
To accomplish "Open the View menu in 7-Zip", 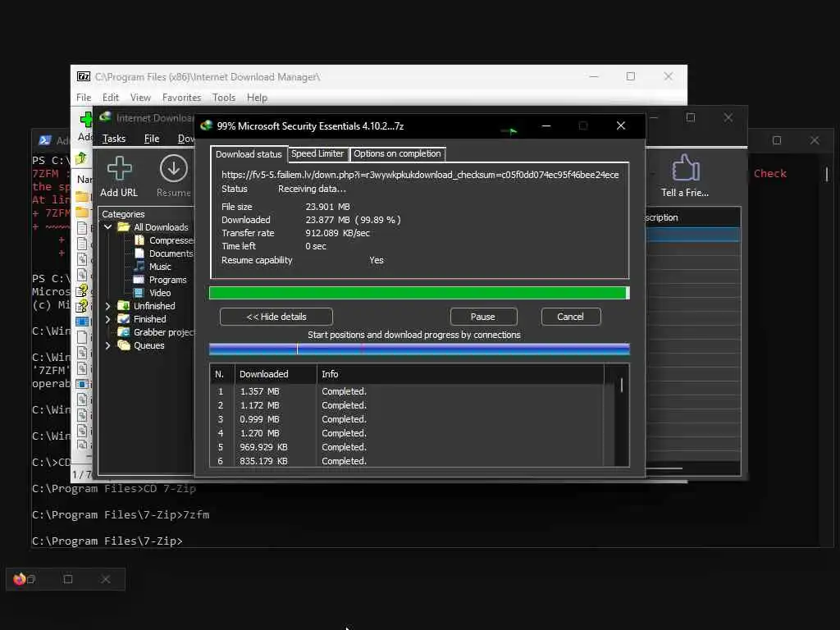I will coord(140,98).
